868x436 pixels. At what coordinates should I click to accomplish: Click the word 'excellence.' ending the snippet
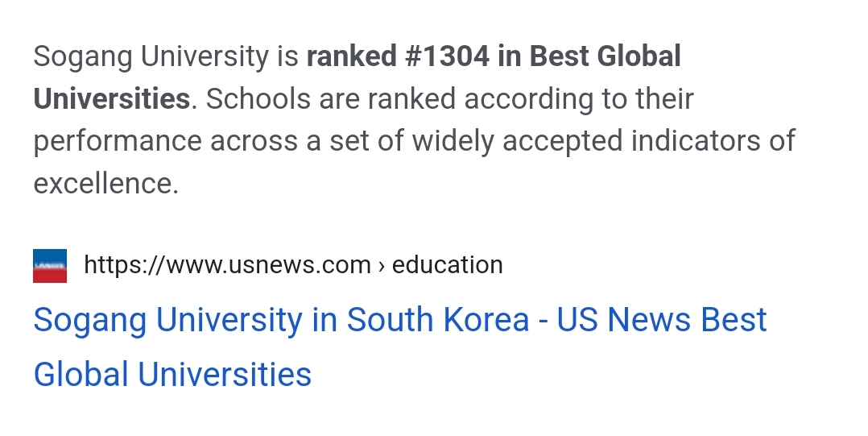coord(105,184)
